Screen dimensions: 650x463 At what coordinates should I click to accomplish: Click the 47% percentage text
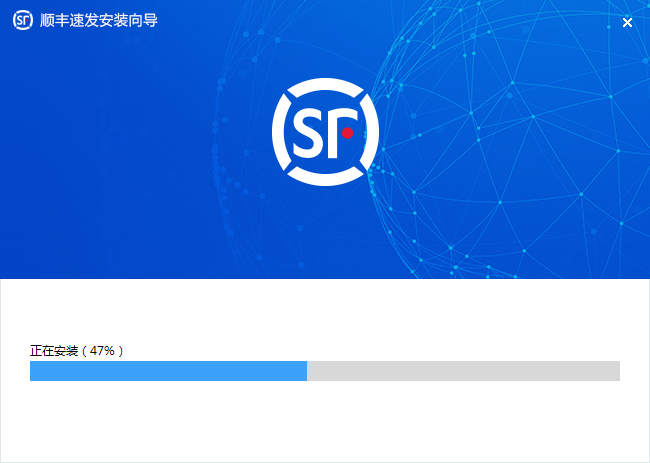coord(103,351)
